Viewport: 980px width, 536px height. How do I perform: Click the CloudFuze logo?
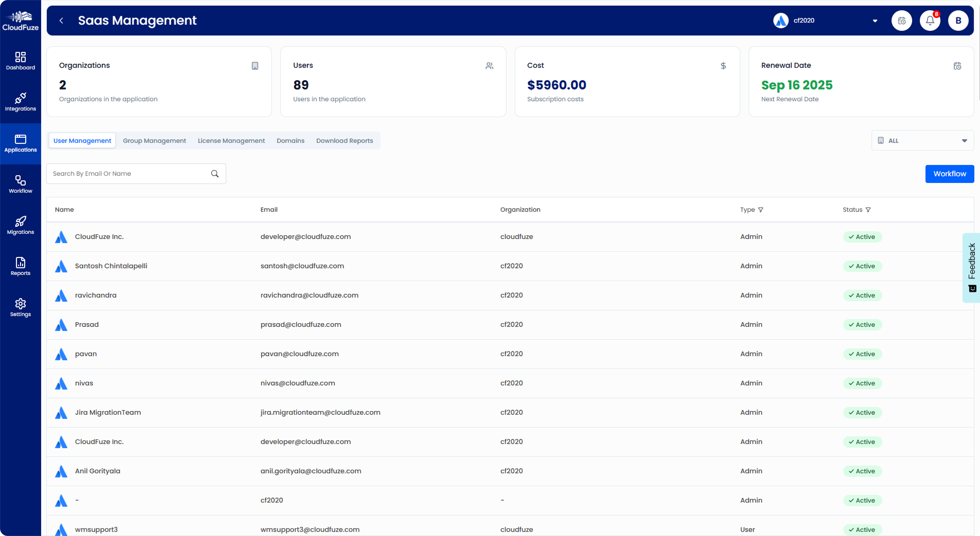(x=21, y=21)
